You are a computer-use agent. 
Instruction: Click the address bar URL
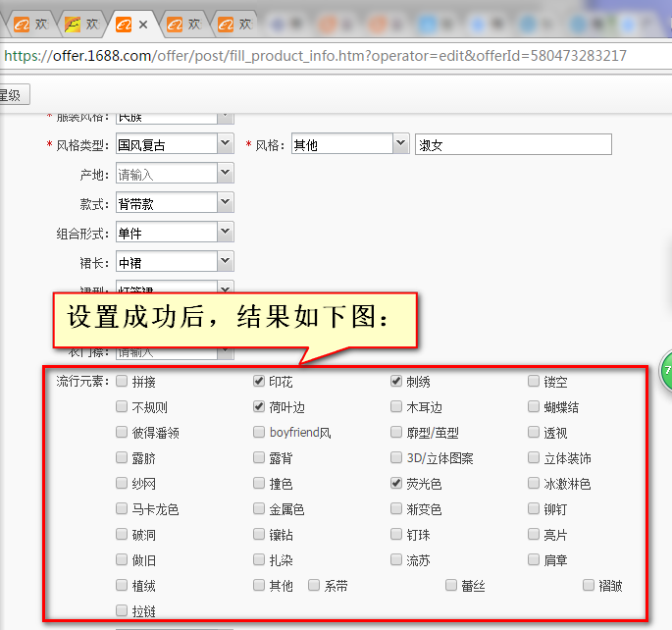pyautogui.click(x=315, y=56)
